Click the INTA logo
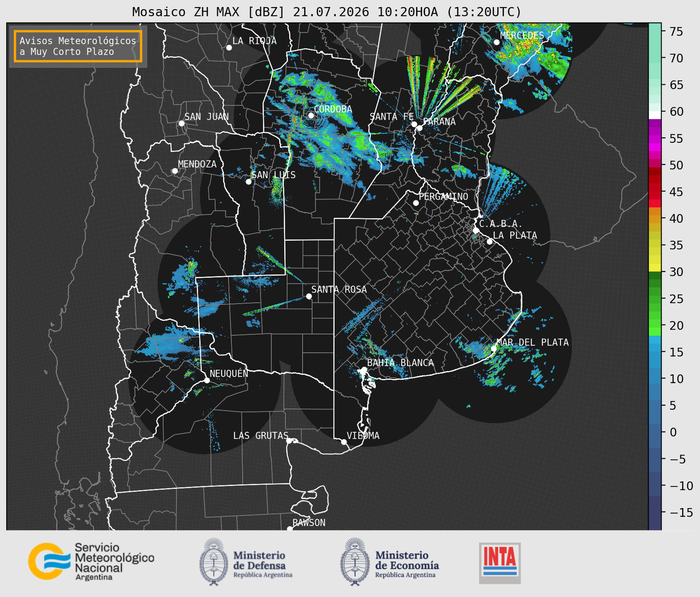Screen dimensions: 700x597 (500, 563)
